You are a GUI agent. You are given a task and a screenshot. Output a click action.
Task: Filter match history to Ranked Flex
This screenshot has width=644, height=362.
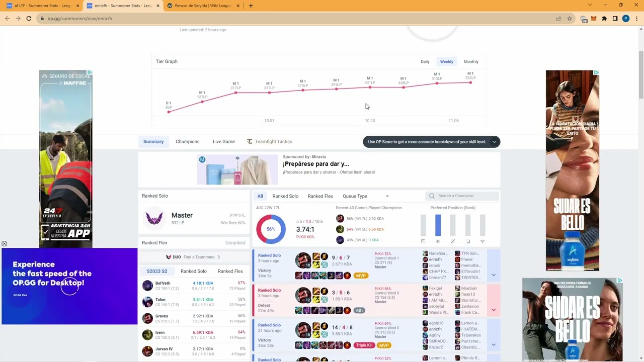[x=320, y=196]
